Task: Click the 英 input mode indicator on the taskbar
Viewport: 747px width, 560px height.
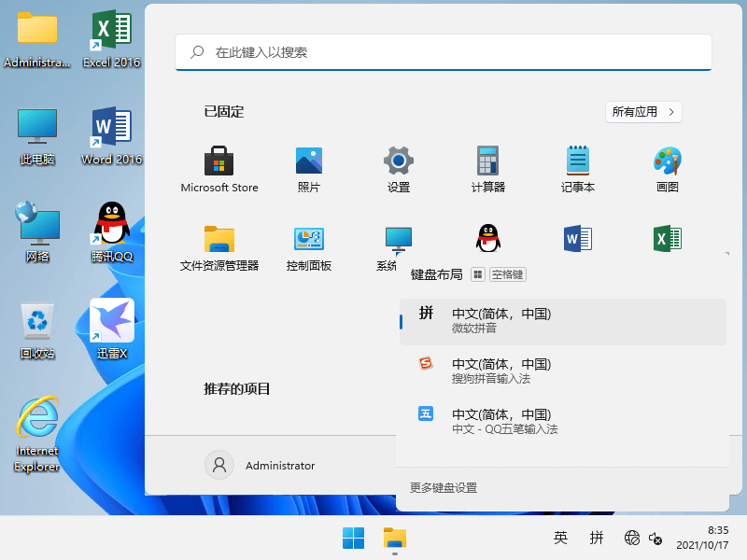Action: pos(560,539)
